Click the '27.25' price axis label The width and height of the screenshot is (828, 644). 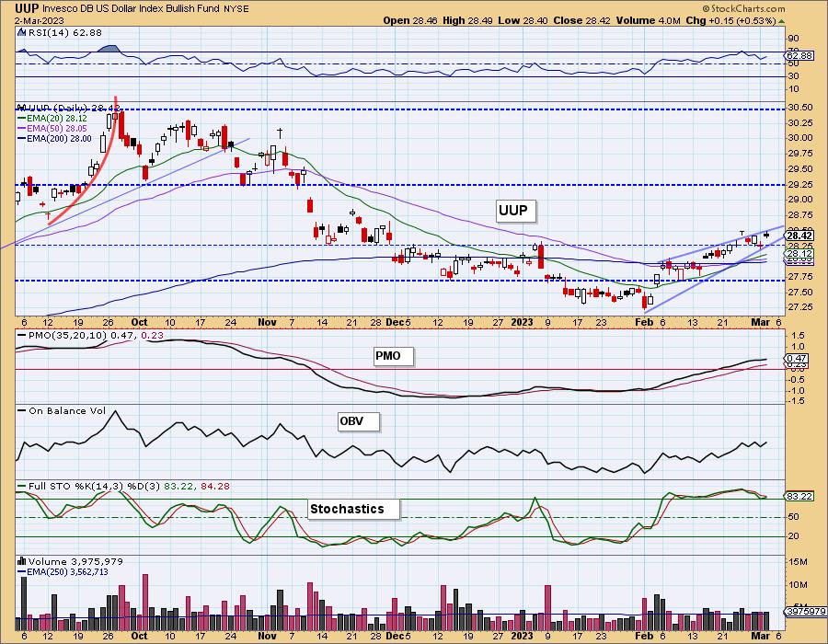click(x=800, y=307)
